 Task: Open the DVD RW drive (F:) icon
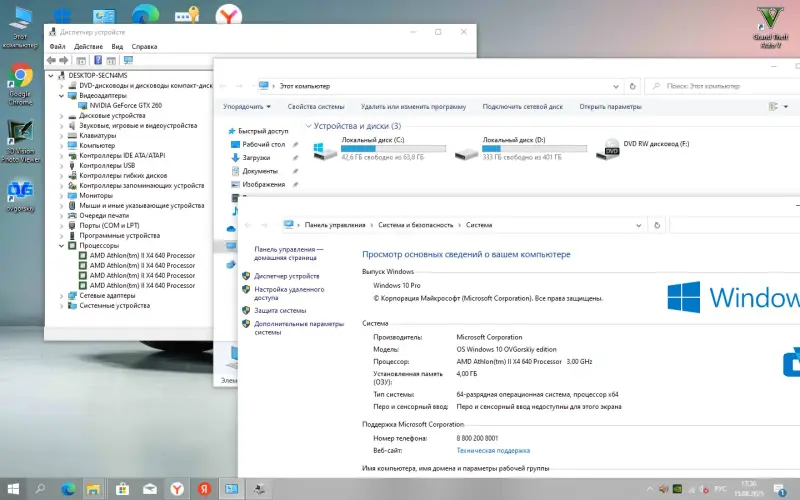click(x=607, y=149)
